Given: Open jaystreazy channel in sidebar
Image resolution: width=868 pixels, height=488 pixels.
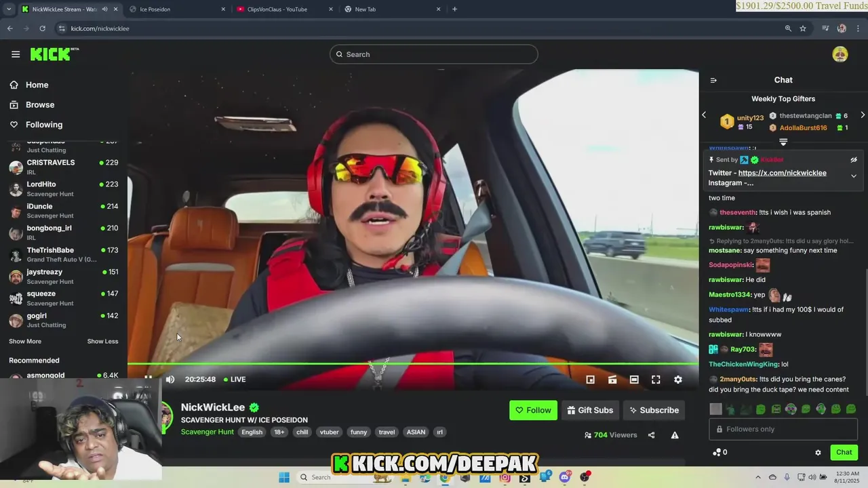Looking at the screenshot, I should (64, 276).
